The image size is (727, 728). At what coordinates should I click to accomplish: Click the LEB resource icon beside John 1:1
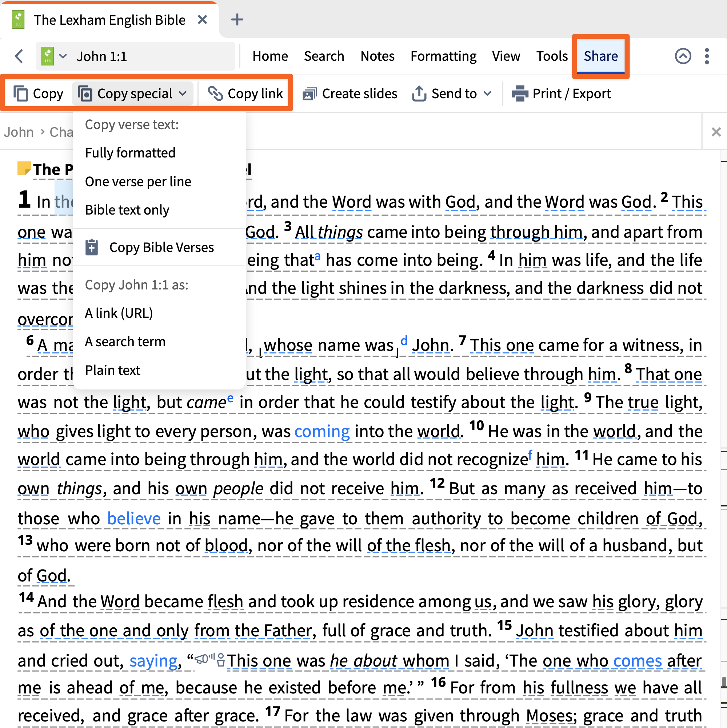coord(48,56)
